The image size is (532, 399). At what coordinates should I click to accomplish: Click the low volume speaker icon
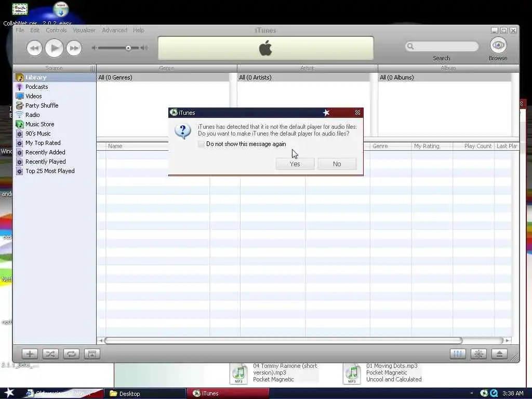[x=94, y=48]
